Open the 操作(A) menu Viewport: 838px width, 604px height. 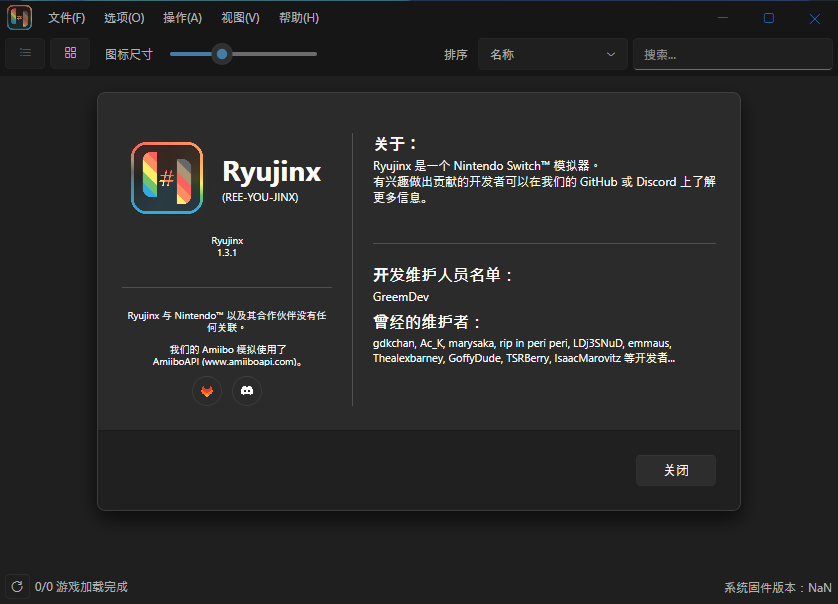pyautogui.click(x=182, y=18)
